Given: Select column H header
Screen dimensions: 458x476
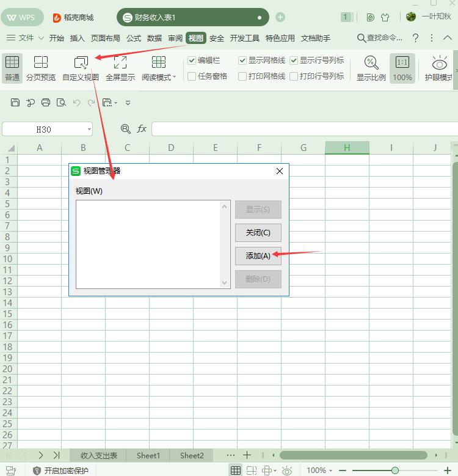Looking at the screenshot, I should [x=347, y=148].
